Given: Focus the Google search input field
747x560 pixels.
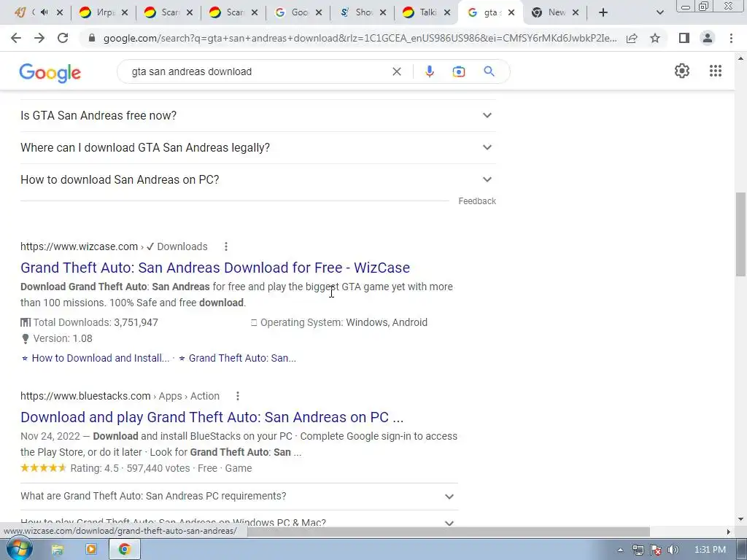Looking at the screenshot, I should click(x=258, y=71).
